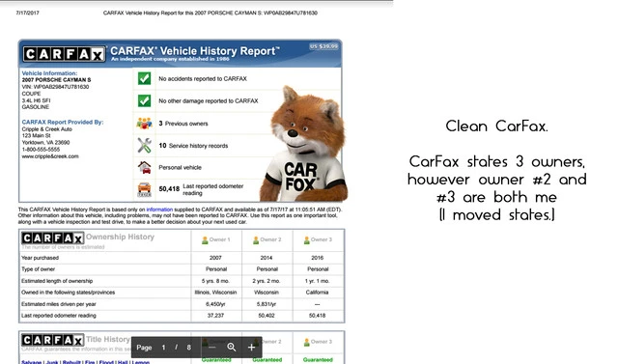Screen dimensions: 618x364
Task: Click the CARFAX logo in the report header
Action: [x=64, y=54]
